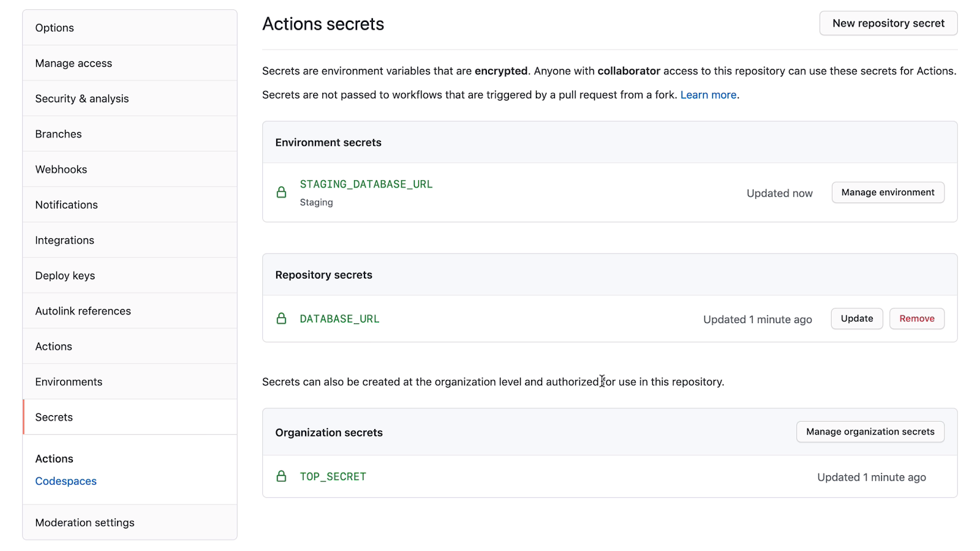The width and height of the screenshot is (980, 551).
Task: Open the Actions settings page
Action: click(x=53, y=346)
